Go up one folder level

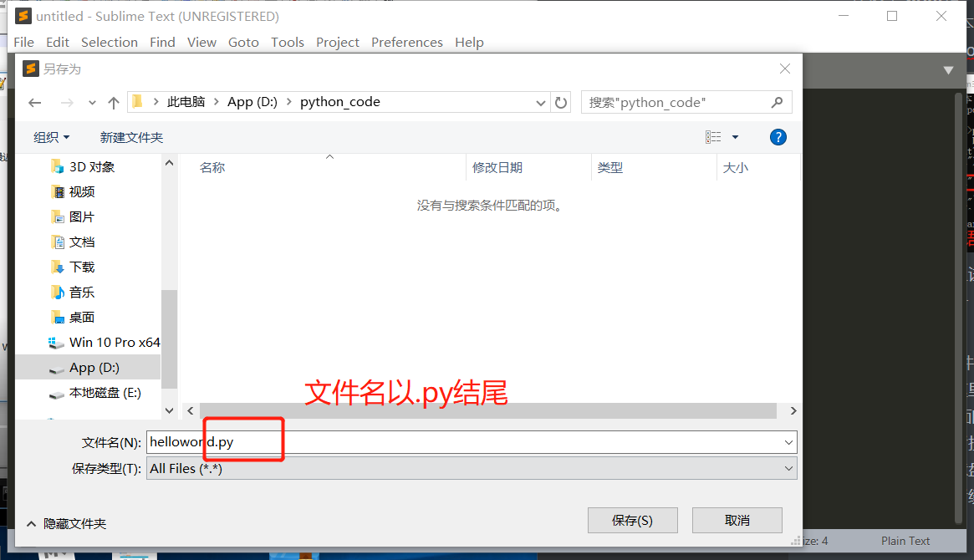click(x=113, y=103)
